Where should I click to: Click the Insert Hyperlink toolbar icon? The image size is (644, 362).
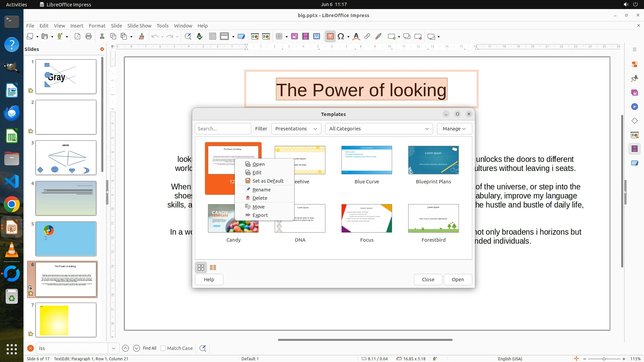pyautogui.click(x=367, y=37)
